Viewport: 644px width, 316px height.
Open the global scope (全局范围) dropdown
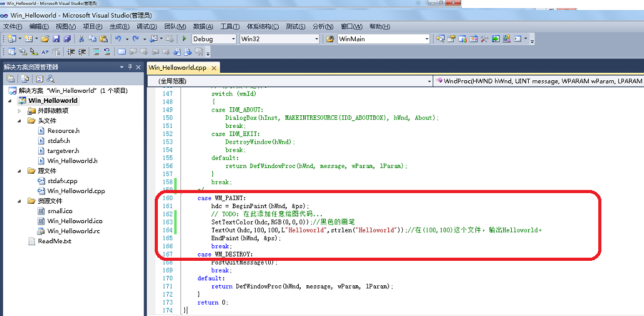[428, 82]
